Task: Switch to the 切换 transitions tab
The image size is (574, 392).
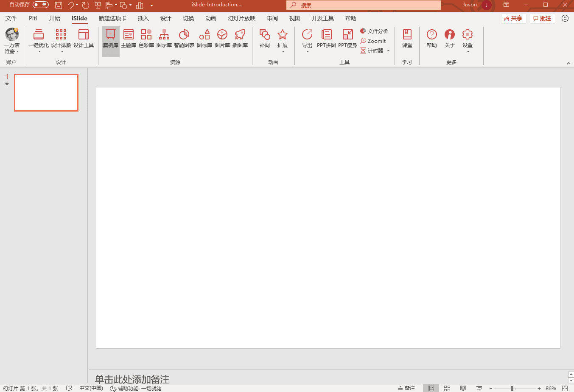Action: tap(188, 18)
